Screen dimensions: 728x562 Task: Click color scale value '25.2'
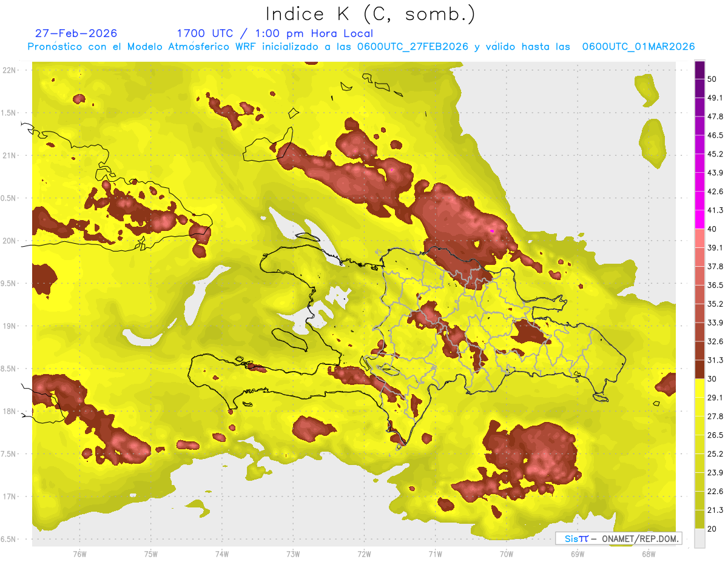(x=715, y=454)
